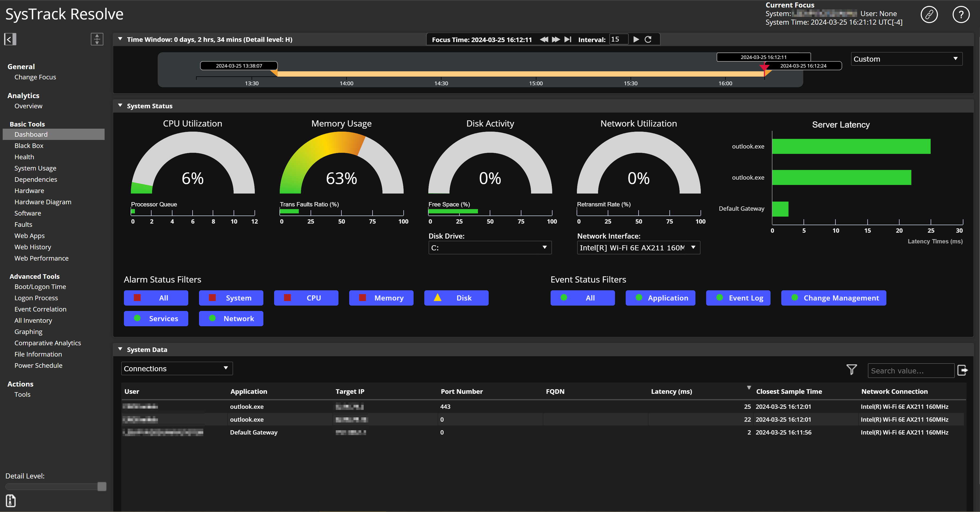The image size is (980, 512).
Task: Click the skip-to-end icon in the Focus Time bar
Action: tap(568, 39)
